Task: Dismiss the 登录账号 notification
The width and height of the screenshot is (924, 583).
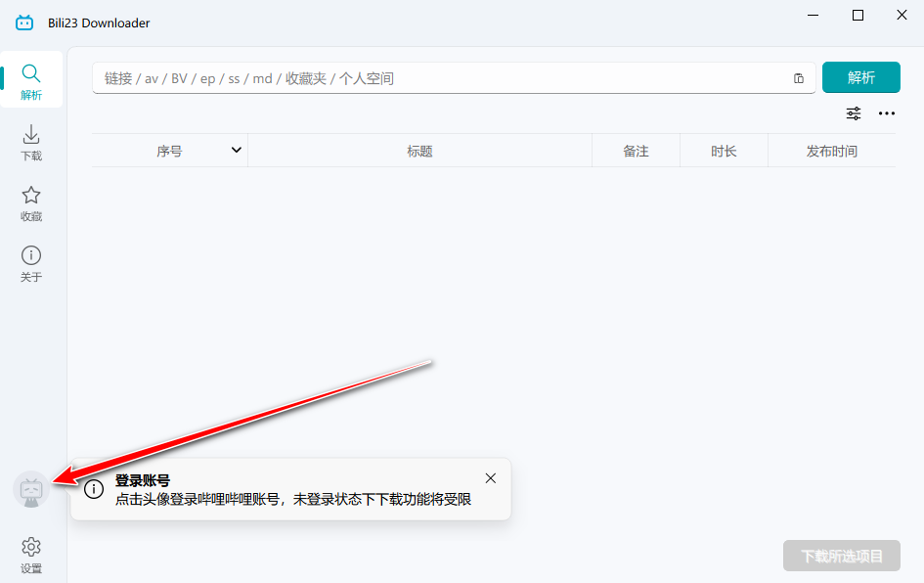Action: point(490,478)
